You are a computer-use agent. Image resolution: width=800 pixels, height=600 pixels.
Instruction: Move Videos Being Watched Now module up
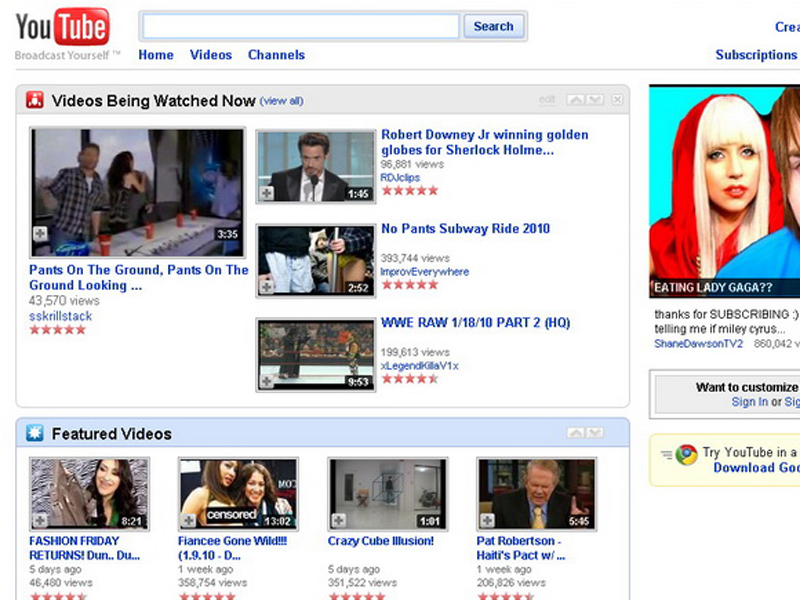point(576,99)
